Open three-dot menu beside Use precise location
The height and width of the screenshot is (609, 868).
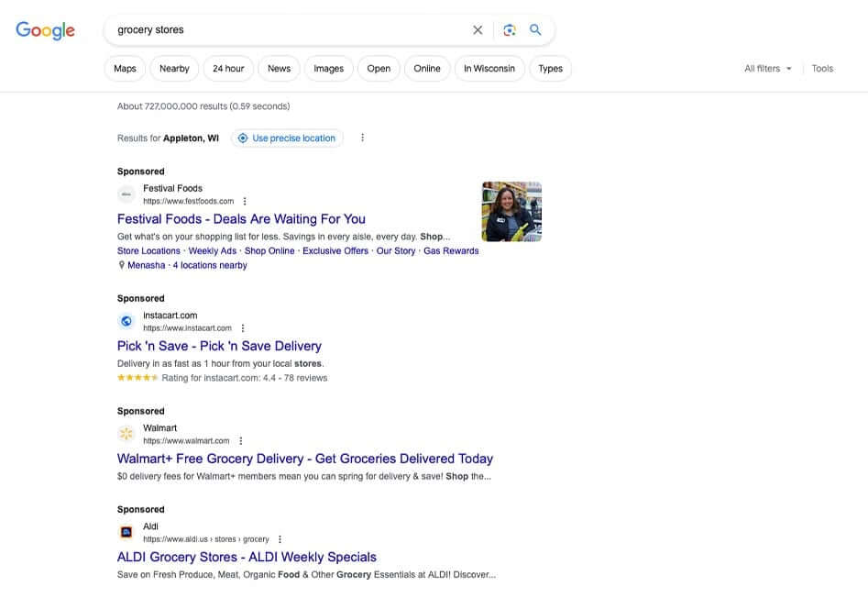pyautogui.click(x=362, y=138)
